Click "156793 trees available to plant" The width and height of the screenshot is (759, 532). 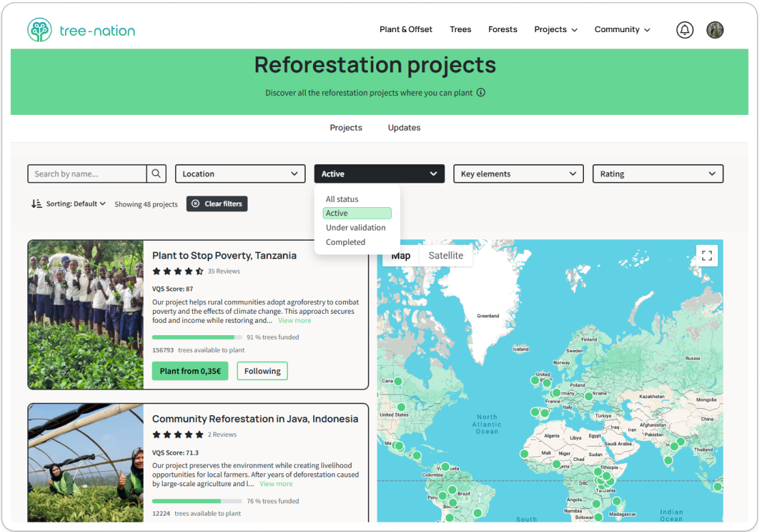tap(198, 350)
